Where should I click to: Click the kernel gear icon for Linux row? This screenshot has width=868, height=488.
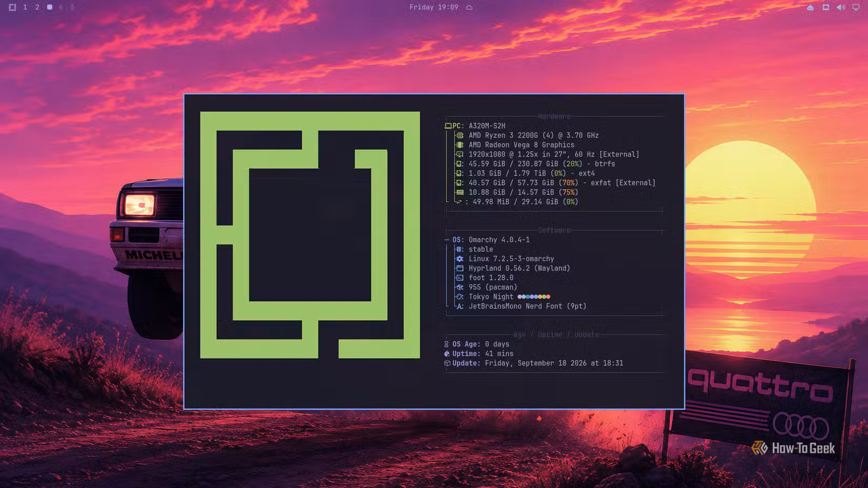coord(460,259)
